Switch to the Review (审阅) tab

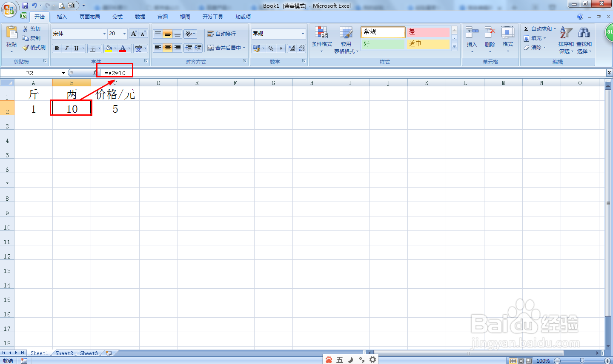point(163,17)
